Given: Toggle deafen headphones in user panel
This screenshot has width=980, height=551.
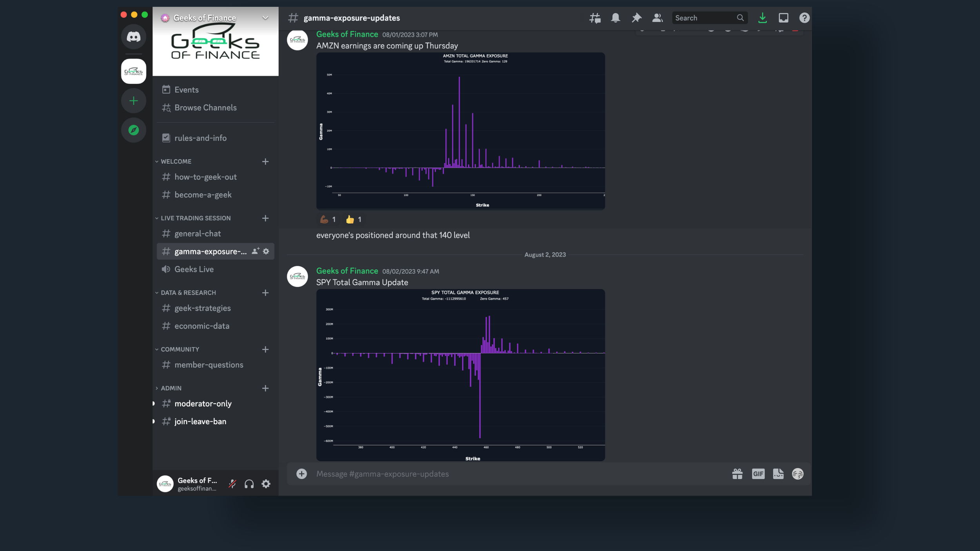Looking at the screenshot, I should pos(249,484).
